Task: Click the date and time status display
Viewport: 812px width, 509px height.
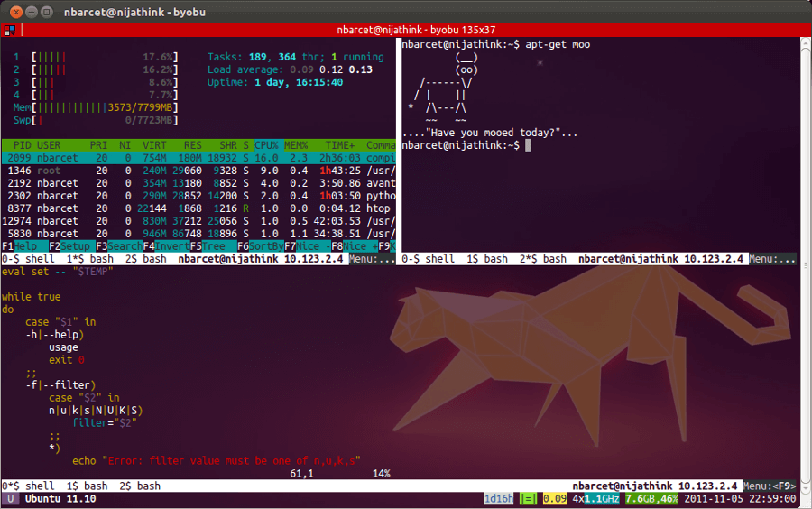Action: (x=740, y=498)
